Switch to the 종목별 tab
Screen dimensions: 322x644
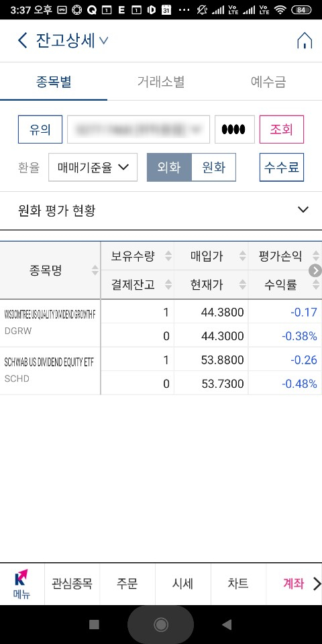point(54,82)
